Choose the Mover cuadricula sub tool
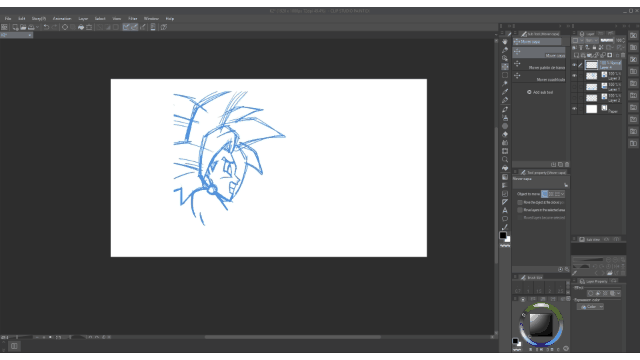640x360 pixels. click(x=540, y=76)
